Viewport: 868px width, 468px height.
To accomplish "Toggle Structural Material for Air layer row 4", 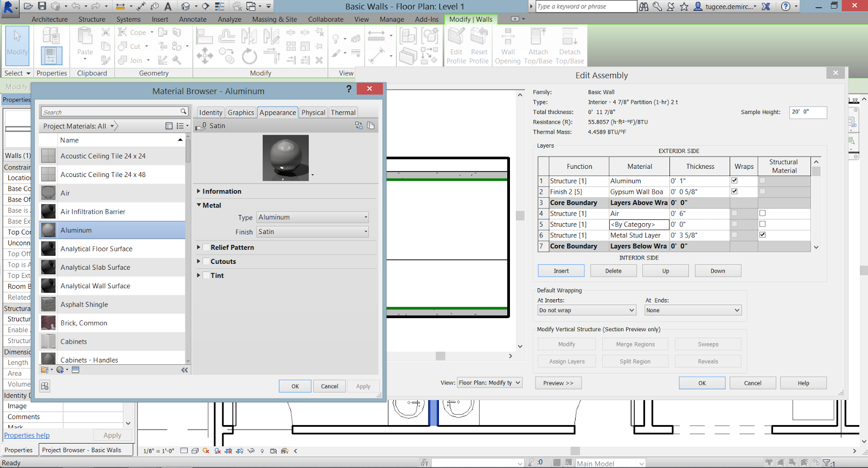I will (763, 213).
